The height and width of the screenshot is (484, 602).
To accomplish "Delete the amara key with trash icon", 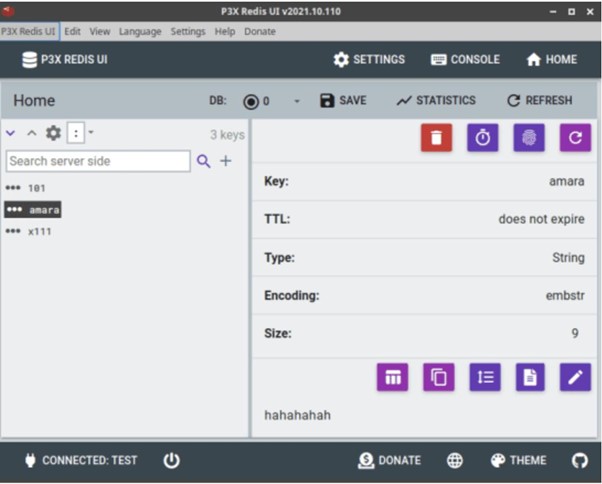I will pos(436,137).
